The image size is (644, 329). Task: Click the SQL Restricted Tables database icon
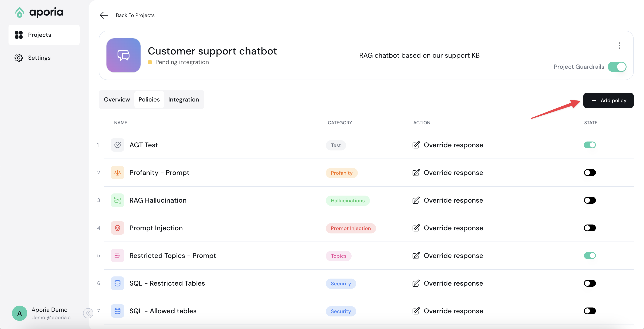tap(117, 283)
